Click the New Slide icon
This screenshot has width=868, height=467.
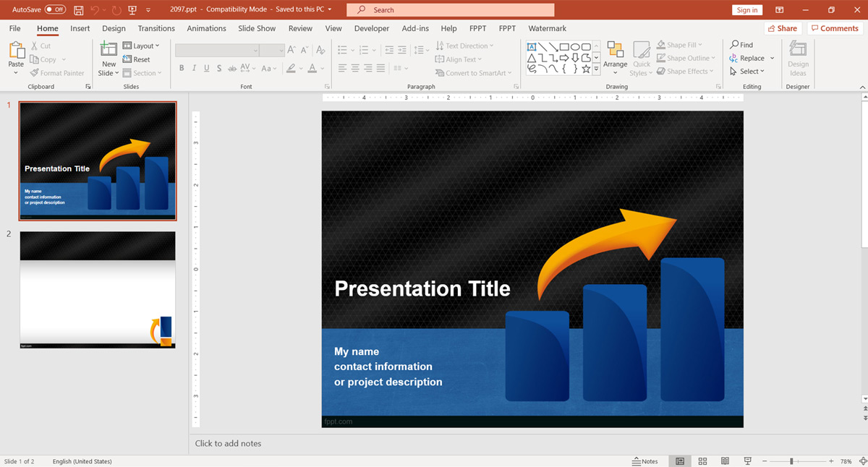click(109, 50)
